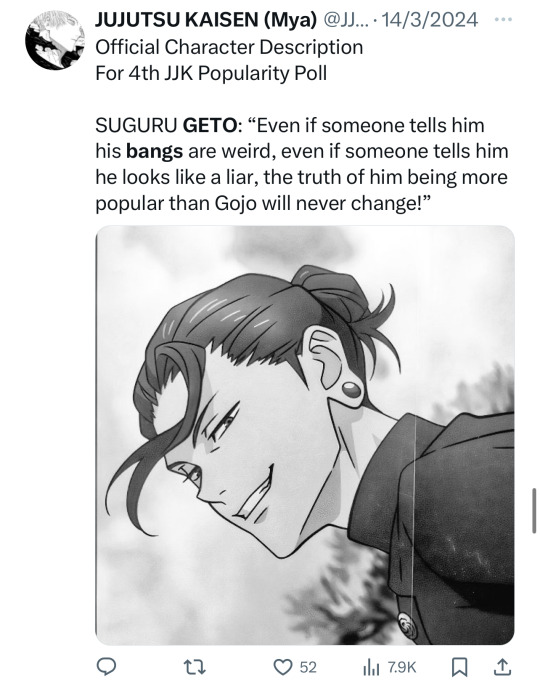Screen dimensions: 540x688
Task: Click the 52 likes count
Action: tap(308, 668)
